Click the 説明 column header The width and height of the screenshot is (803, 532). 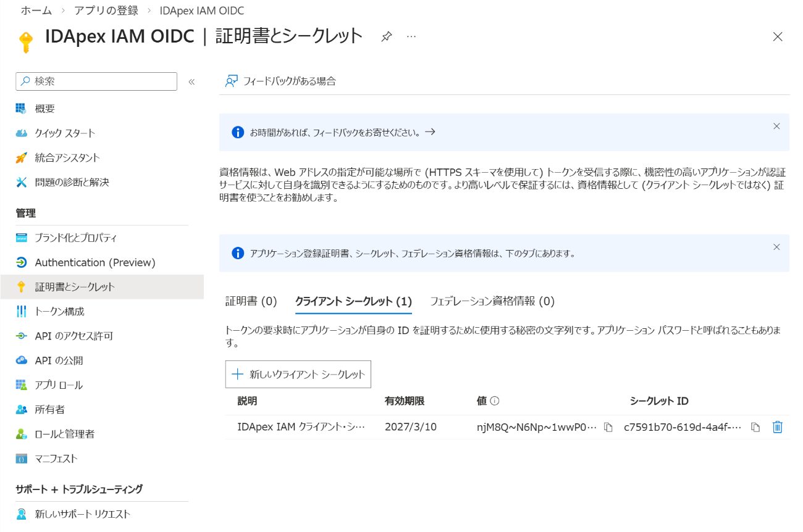(247, 401)
